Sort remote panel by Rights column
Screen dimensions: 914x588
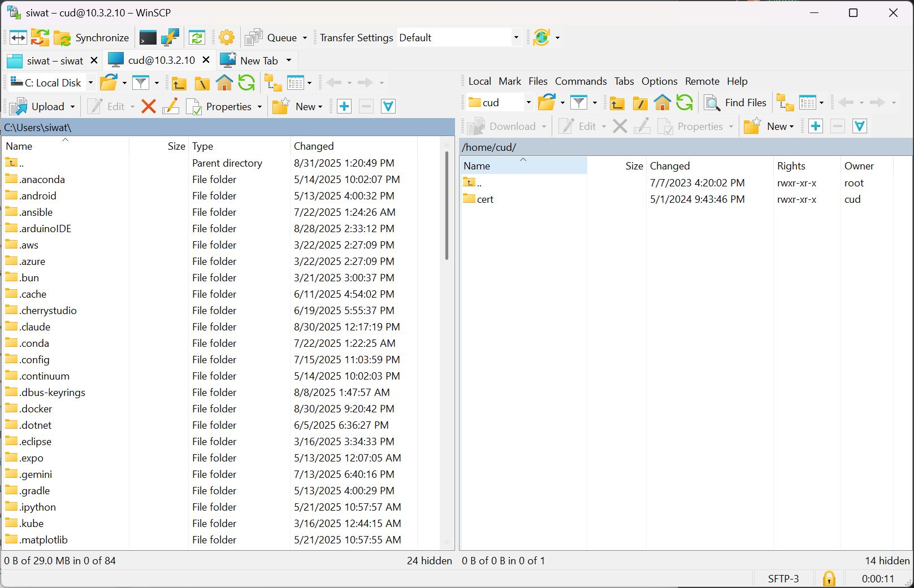coord(807,166)
